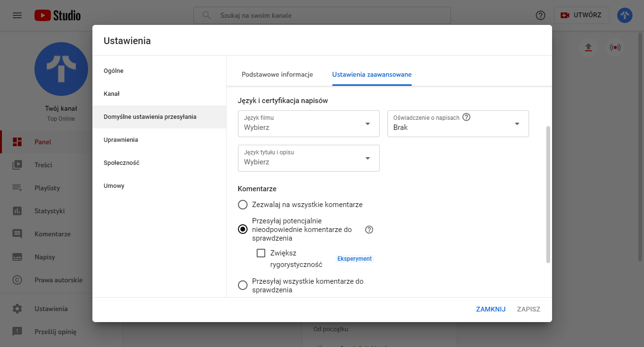Open the account avatar in the top bar
Screen dimensions: 644x347
[x=625, y=15]
